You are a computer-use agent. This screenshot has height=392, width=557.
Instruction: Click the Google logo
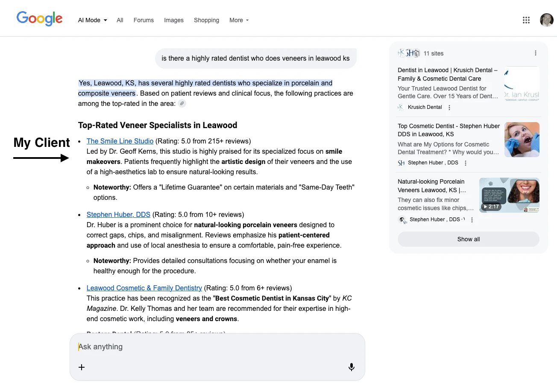tap(39, 19)
